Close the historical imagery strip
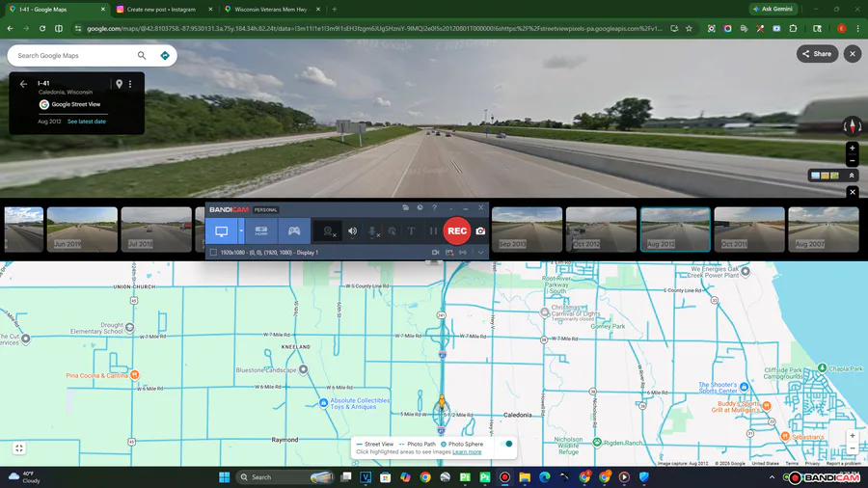The width and height of the screenshot is (868, 488). [853, 191]
